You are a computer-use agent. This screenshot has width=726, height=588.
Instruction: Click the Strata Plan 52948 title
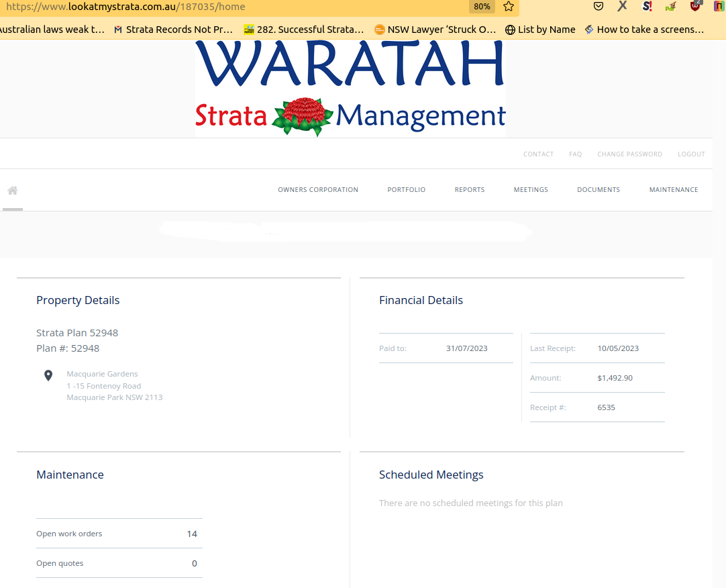(77, 333)
